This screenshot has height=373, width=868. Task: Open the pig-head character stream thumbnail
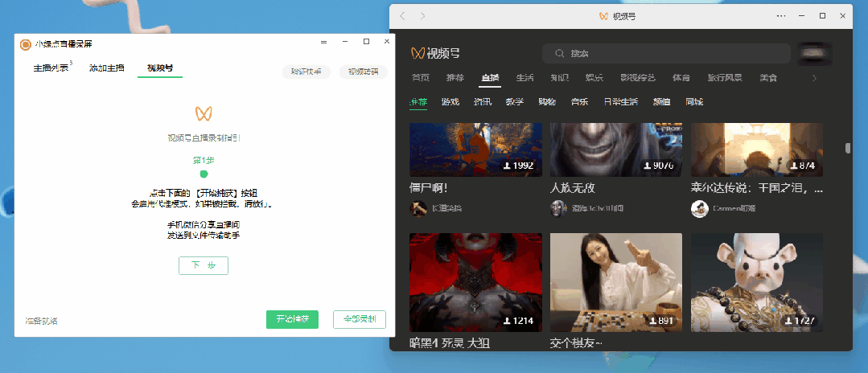(x=757, y=282)
